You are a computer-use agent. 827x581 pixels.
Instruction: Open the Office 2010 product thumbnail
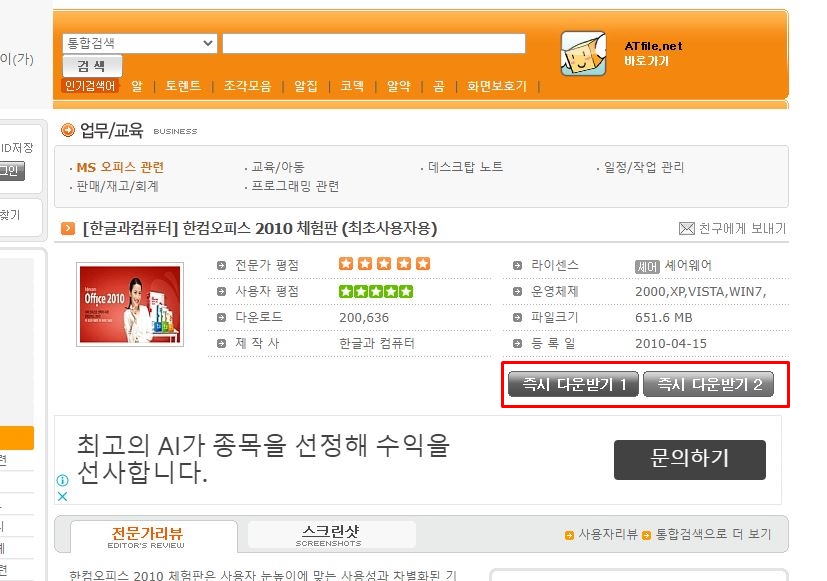tap(130, 305)
